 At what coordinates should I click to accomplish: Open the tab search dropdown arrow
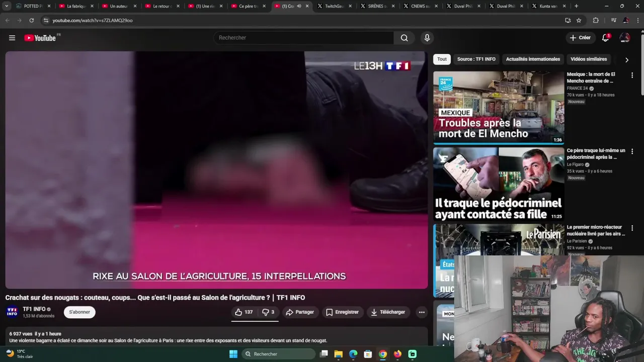pos(7,6)
